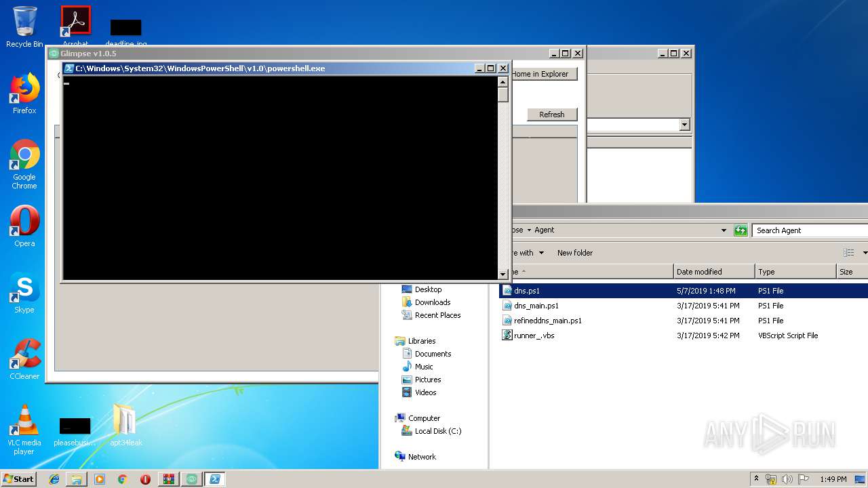
Task: Click 'New folder' in Explorer toolbar
Action: [x=575, y=253]
